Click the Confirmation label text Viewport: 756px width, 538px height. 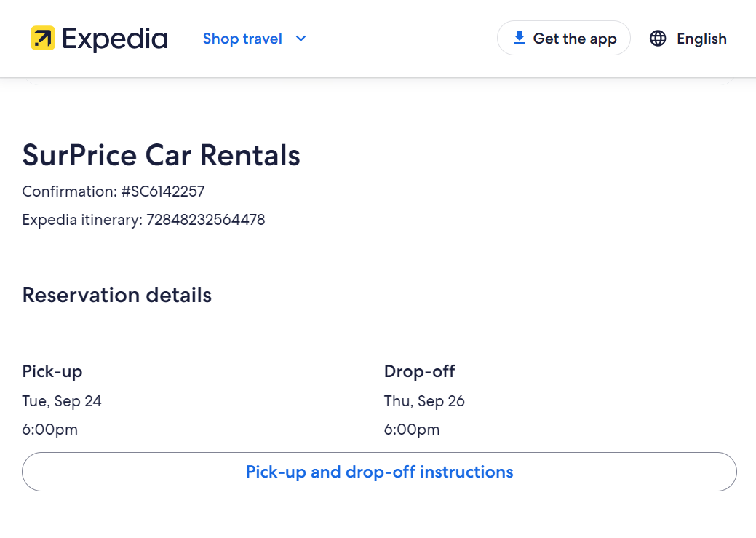pyautogui.click(x=69, y=191)
